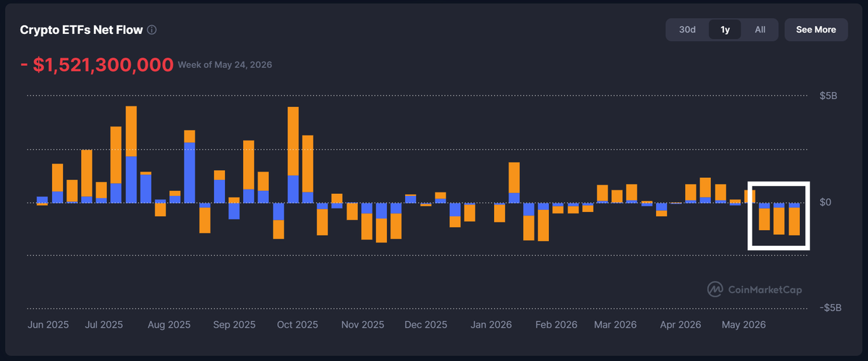Click the Oct 2025 x-axis label
The image size is (868, 361).
(x=297, y=325)
